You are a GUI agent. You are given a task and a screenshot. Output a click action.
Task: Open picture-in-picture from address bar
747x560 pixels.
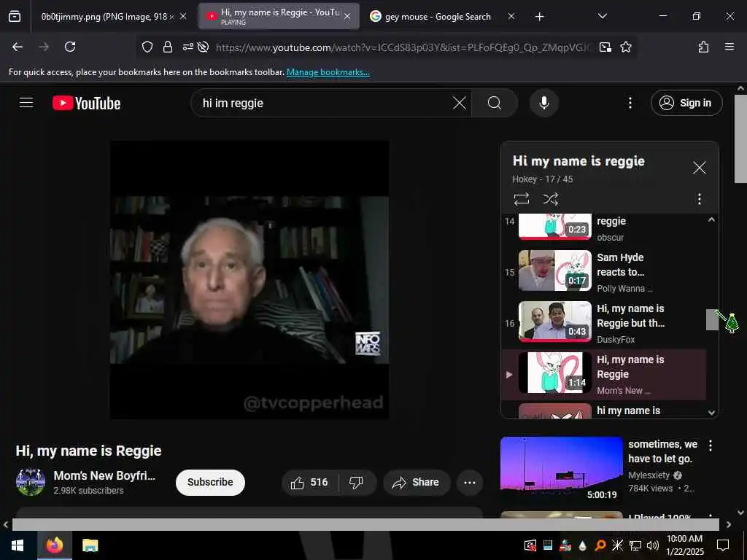point(605,47)
